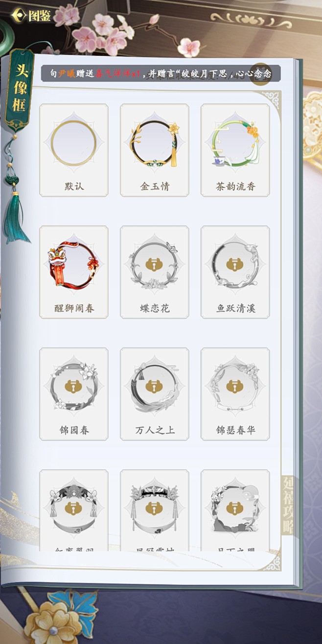This screenshot has height=644, width=322.
Task: Select the 万人之上 card label
Action: (155, 430)
